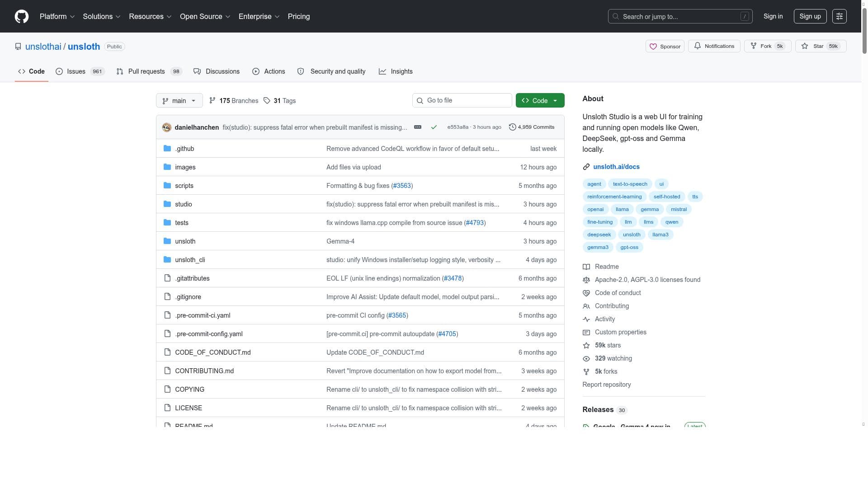Open the 4,959 Commits history
The height and width of the screenshot is (488, 868).
(532, 127)
